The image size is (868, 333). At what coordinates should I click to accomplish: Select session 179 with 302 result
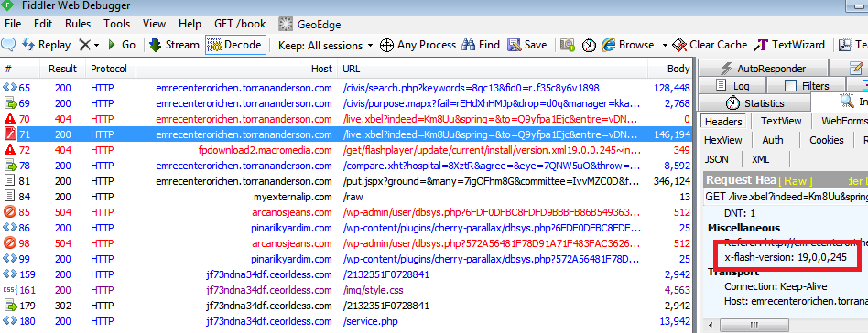[346, 305]
